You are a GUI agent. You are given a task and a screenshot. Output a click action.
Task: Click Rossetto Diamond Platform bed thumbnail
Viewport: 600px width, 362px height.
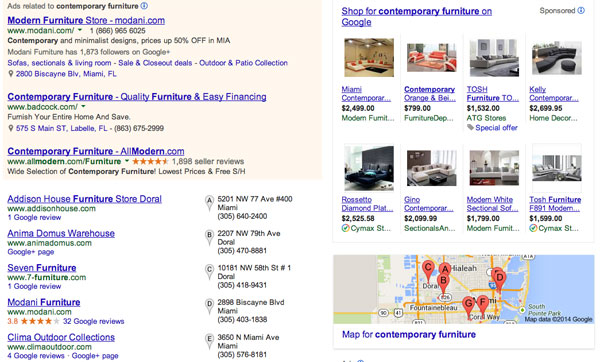point(369,168)
